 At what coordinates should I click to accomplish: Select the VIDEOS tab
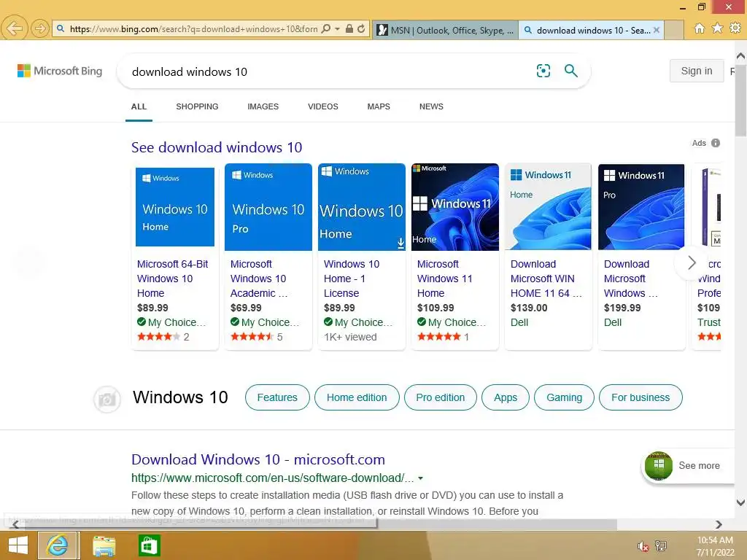coord(323,106)
